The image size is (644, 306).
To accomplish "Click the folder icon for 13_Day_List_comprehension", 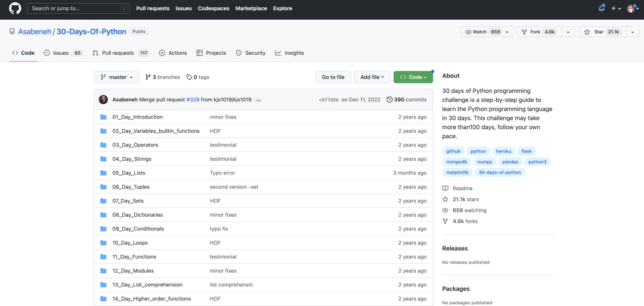I will [x=104, y=284].
